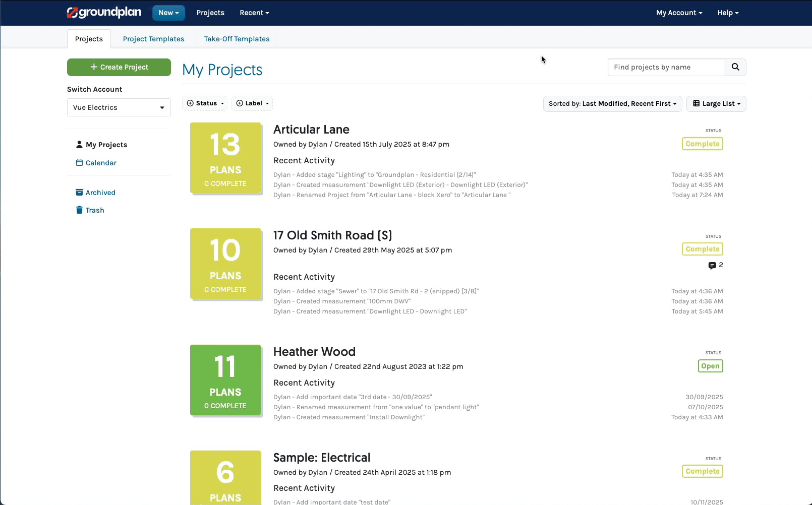Open the Calendar from the sidebar
812x505 pixels.
101,163
